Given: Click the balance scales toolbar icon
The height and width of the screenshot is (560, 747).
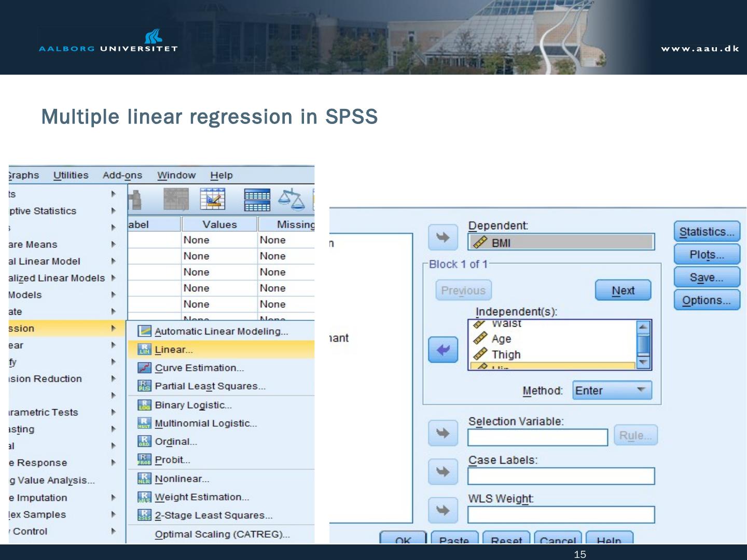Looking at the screenshot, I should pyautogui.click(x=292, y=200).
